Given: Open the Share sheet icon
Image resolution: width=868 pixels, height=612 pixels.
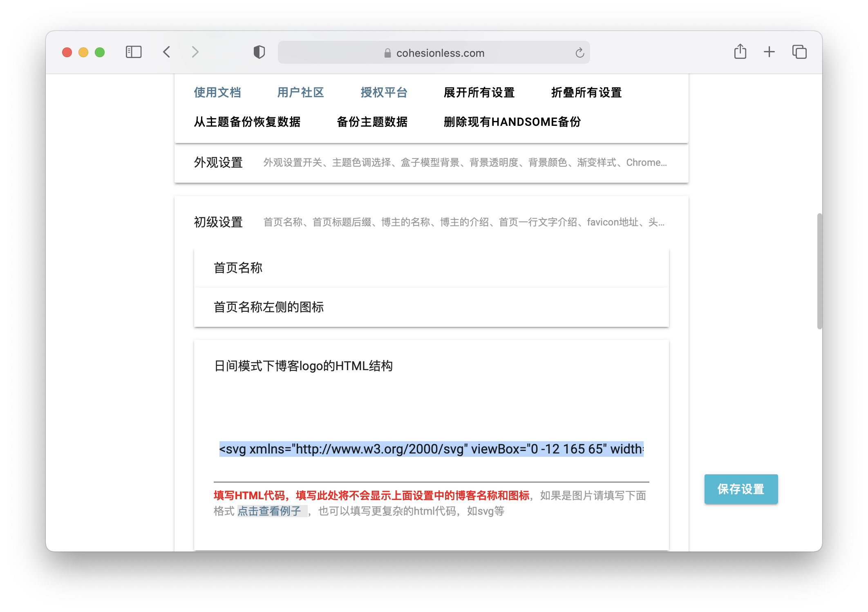Looking at the screenshot, I should click(740, 52).
